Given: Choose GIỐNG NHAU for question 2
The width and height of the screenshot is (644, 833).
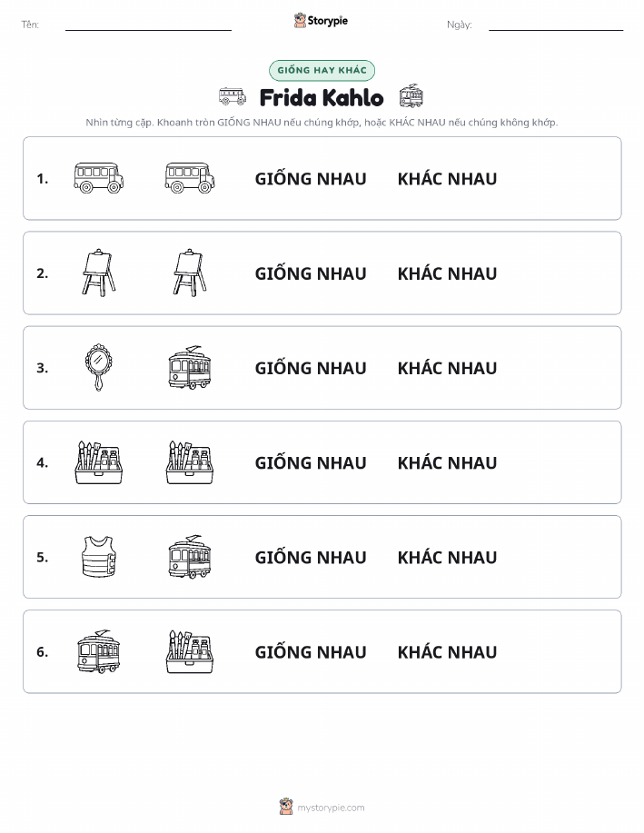Looking at the screenshot, I should pyautogui.click(x=311, y=273).
